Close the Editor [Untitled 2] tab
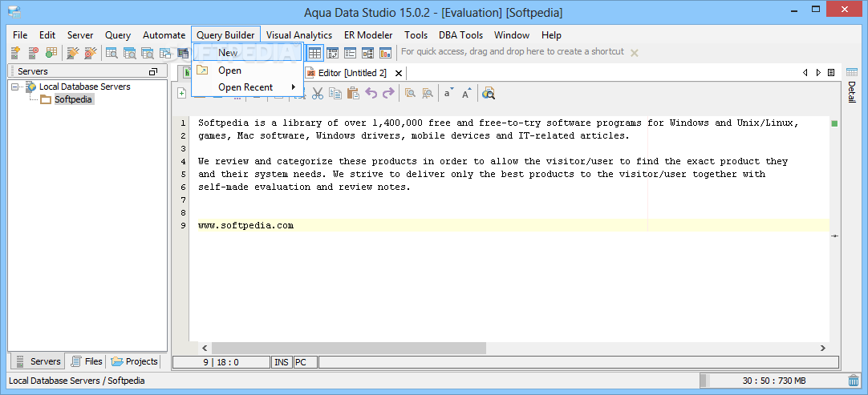868x395 pixels. click(398, 73)
